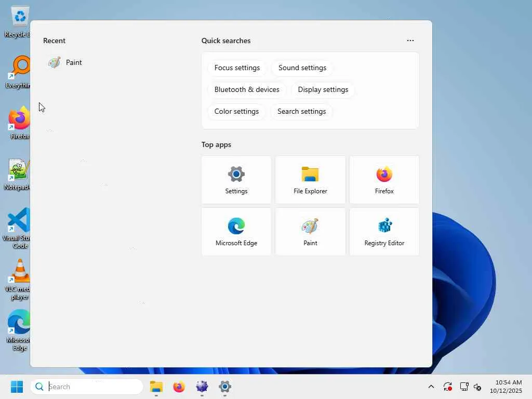Click the search magnifier icon in taskbar
The height and width of the screenshot is (399, 532).
[39, 387]
